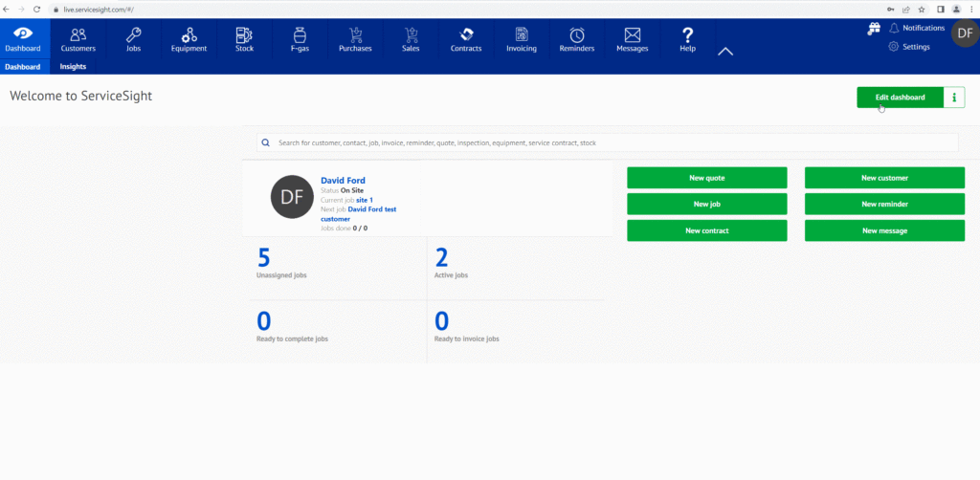Open the F-gas cylinder icon
Image resolution: width=980 pixels, height=480 pixels.
coord(300,34)
